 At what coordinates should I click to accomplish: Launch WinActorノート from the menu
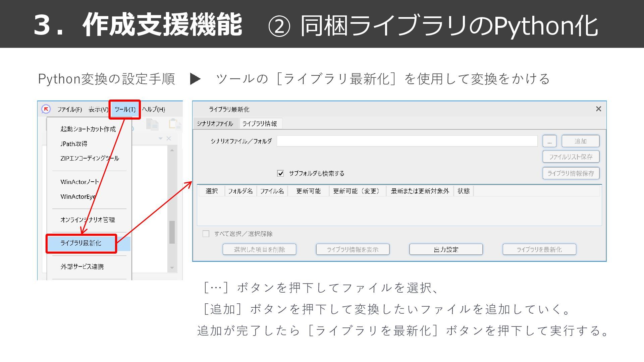pos(80,182)
